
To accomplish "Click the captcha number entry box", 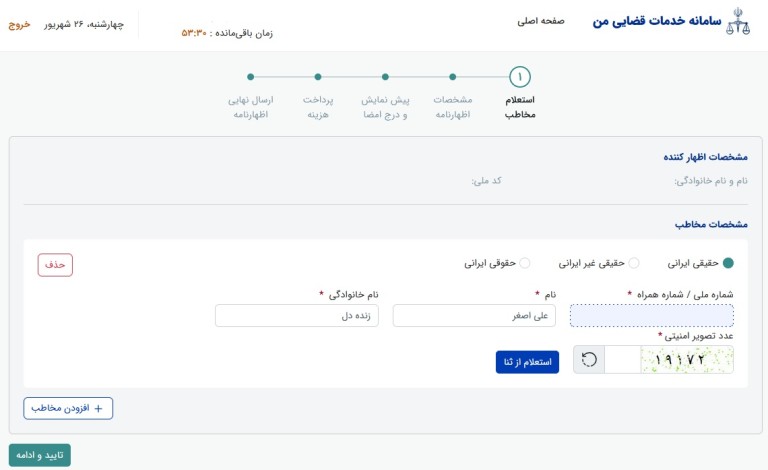I will coord(622,360).
